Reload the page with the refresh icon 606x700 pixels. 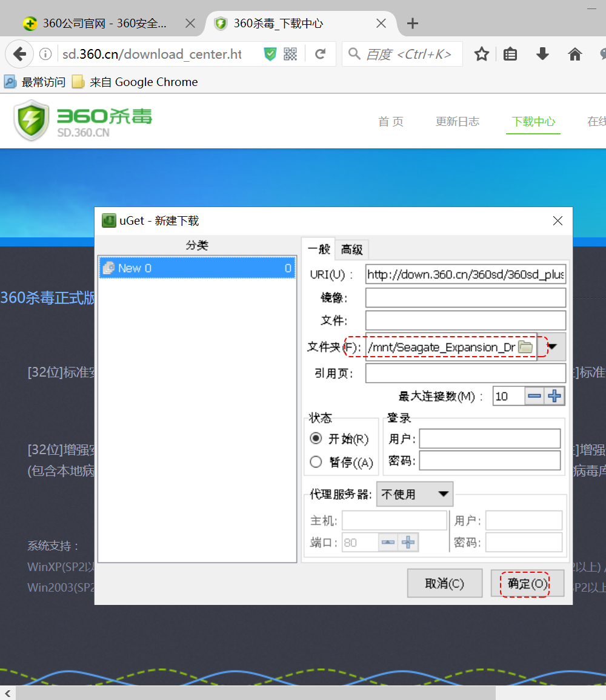click(321, 54)
